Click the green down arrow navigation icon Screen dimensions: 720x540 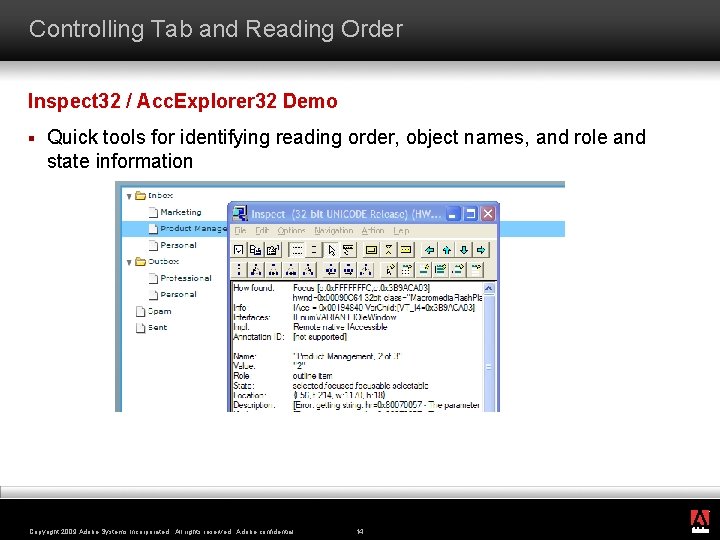(464, 250)
